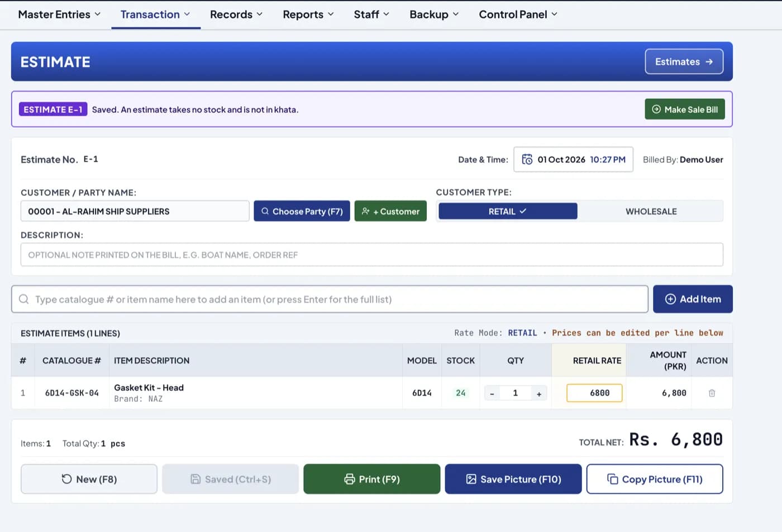This screenshot has width=782, height=532.
Task: Open the Control Panel menu
Action: (x=518, y=15)
